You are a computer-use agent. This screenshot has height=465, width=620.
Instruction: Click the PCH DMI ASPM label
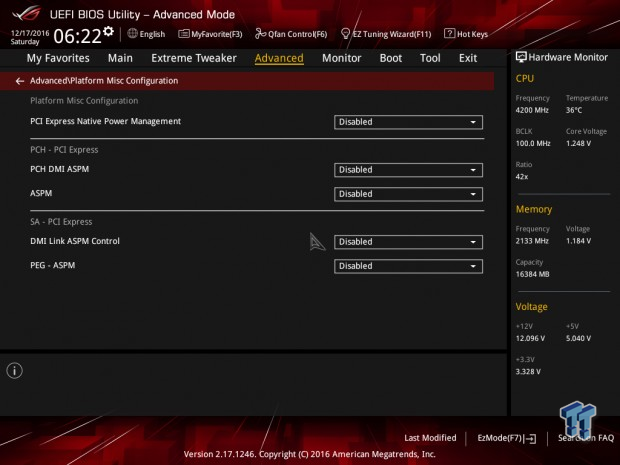[x=60, y=169]
